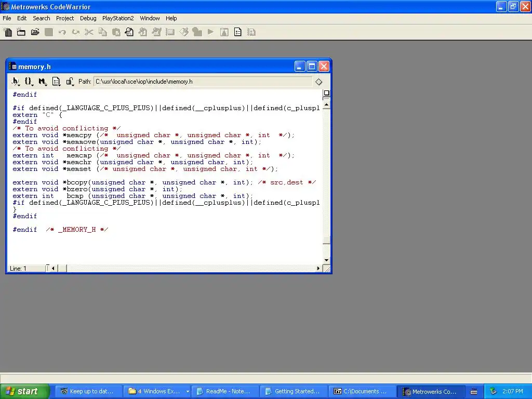Click the network tray icon near clock
The height and width of the screenshot is (399, 532).
click(494, 392)
